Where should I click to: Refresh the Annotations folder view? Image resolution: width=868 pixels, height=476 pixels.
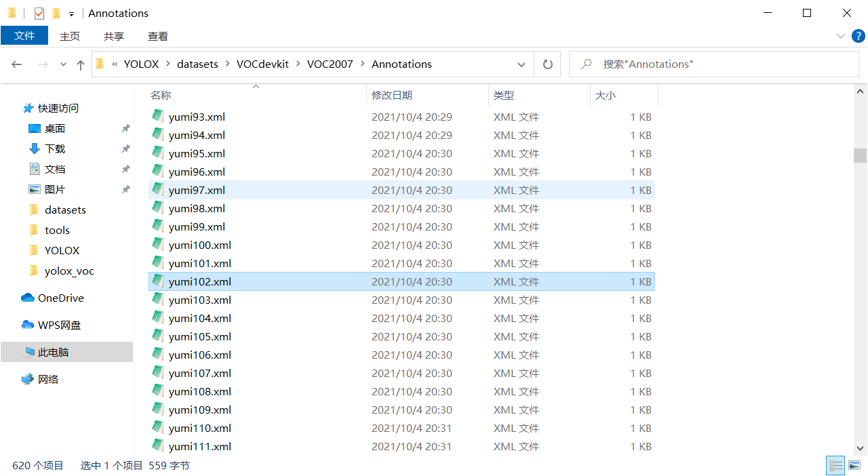pyautogui.click(x=547, y=64)
